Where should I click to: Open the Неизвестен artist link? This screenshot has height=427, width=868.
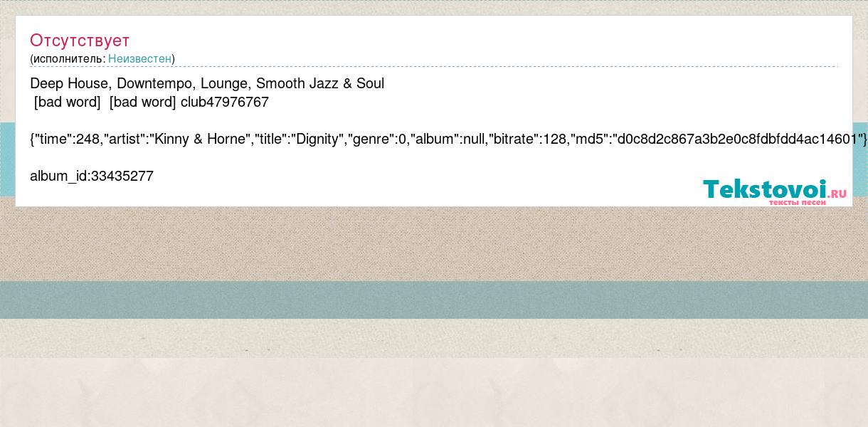(x=139, y=58)
